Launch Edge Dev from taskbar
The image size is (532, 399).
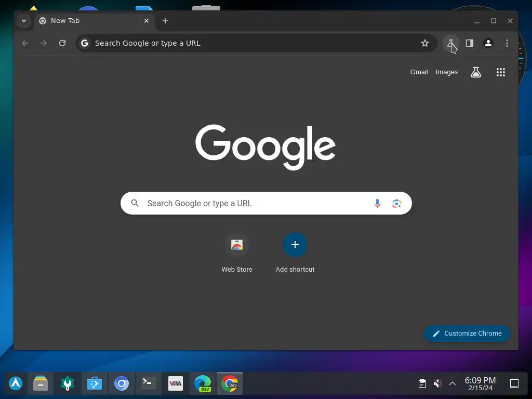point(203,384)
